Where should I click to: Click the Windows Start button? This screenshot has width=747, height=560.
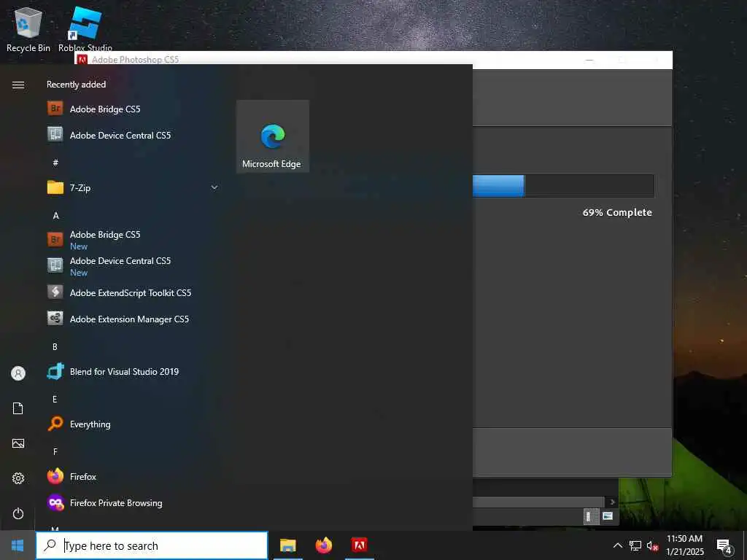18,545
